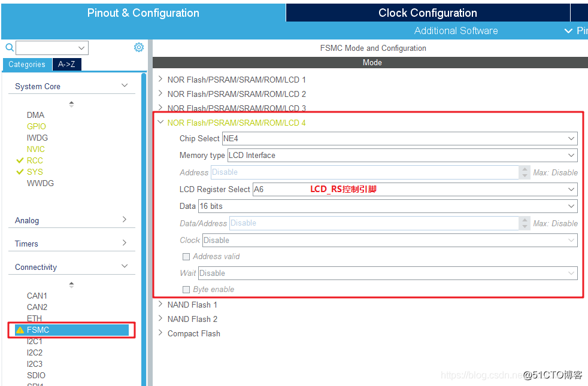Select the Categories tab
Image resolution: width=588 pixels, height=386 pixels.
(x=27, y=65)
